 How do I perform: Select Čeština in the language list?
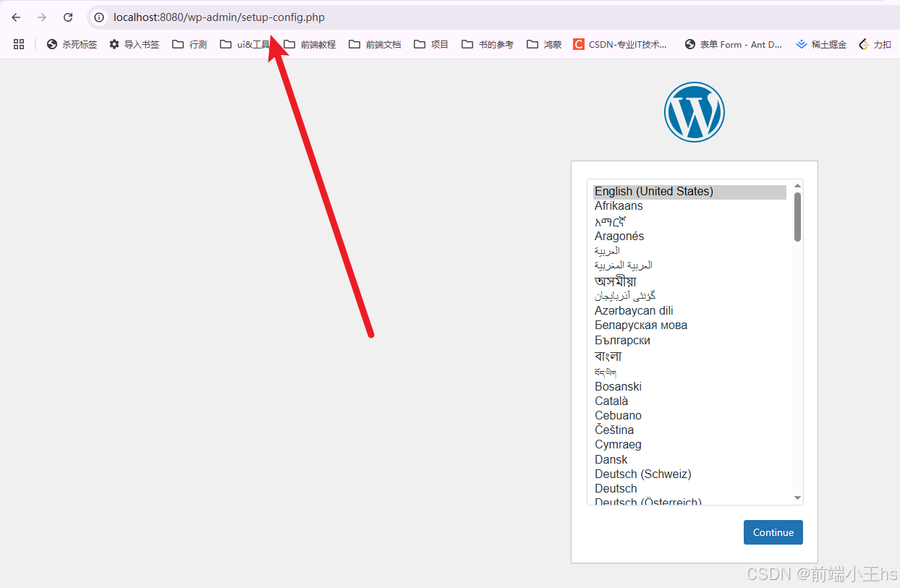point(689,430)
